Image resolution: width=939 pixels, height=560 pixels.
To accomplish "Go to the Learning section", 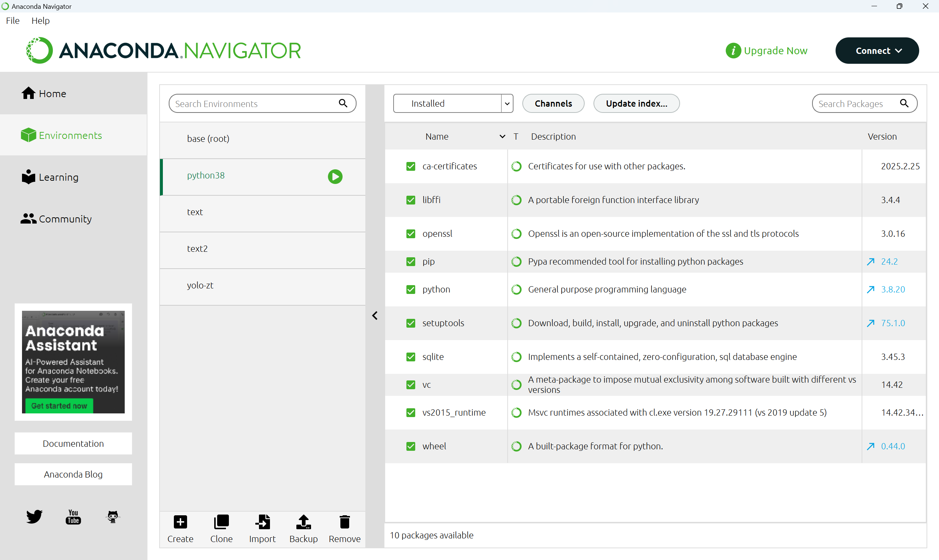I will point(73,177).
